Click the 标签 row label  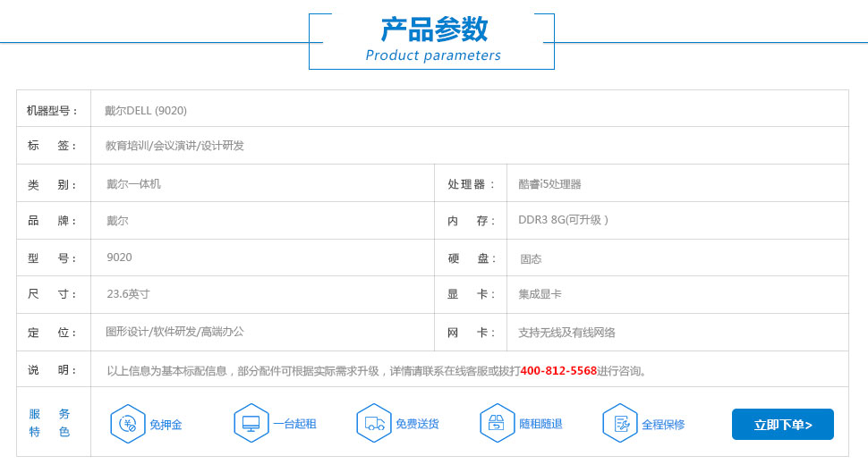click(x=52, y=146)
